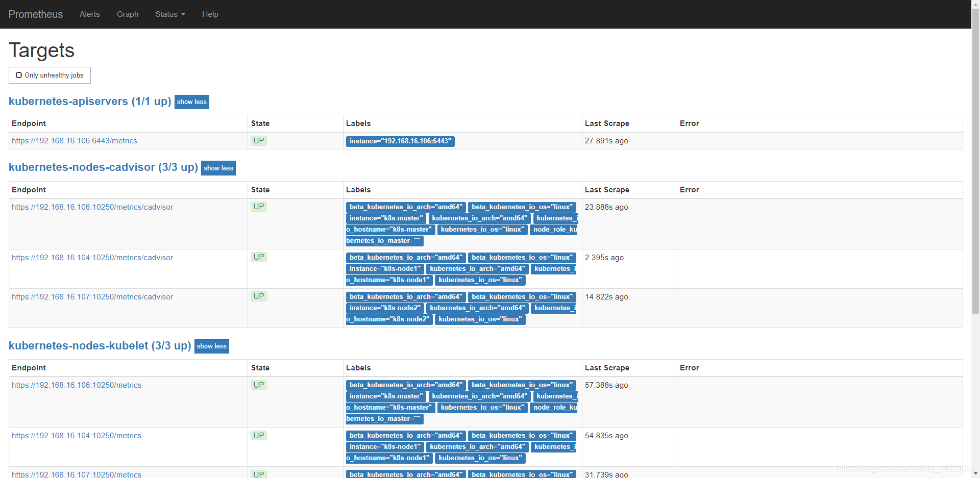Click kubernetes_io_os="linux" label in k8s-node2 cadvisor row
Image resolution: width=980 pixels, height=478 pixels.
coord(480,319)
